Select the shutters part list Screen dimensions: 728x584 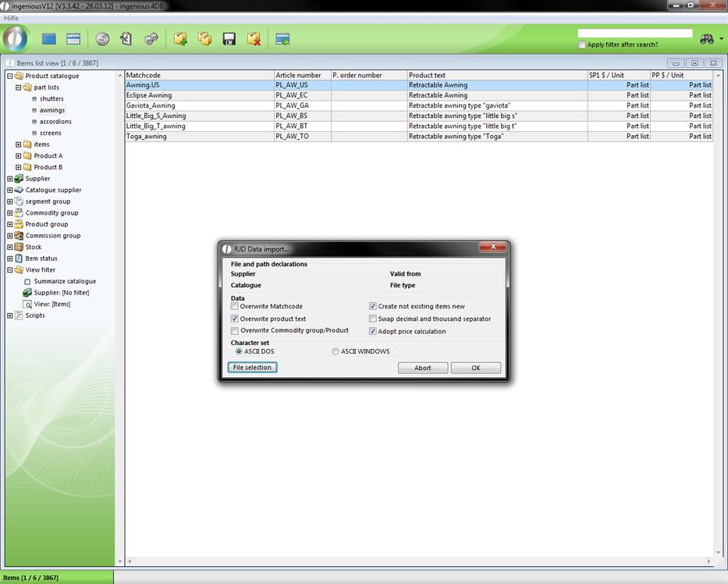pos(51,99)
